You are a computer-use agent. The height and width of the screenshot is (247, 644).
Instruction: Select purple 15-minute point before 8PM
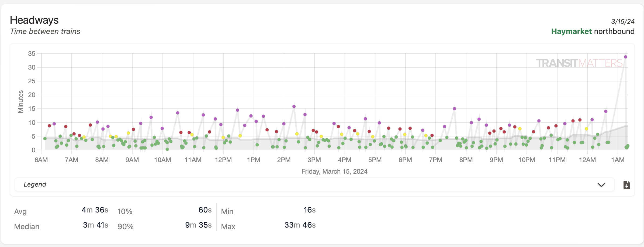pos(454,109)
